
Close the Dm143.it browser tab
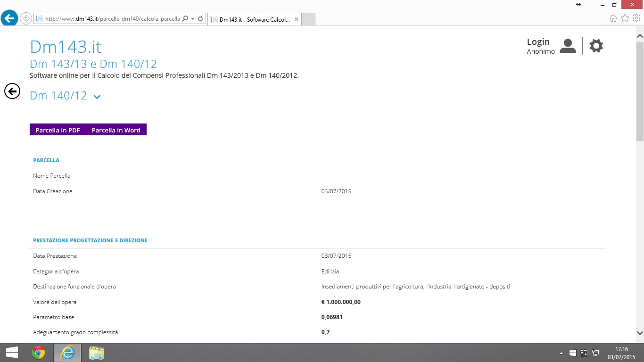click(x=296, y=19)
